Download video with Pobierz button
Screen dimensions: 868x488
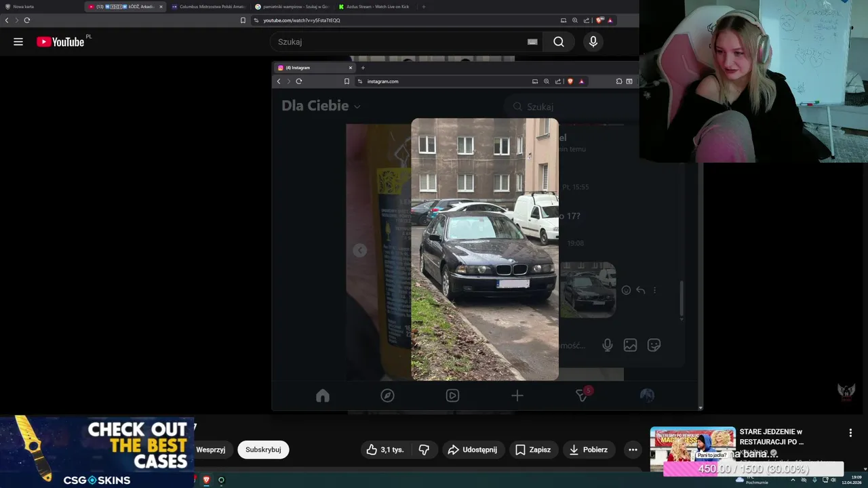589,449
